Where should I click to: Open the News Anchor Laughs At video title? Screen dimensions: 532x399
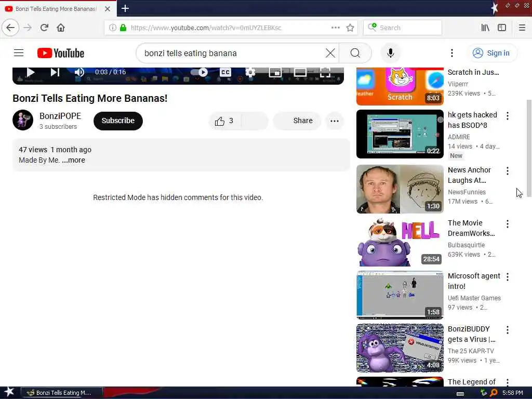pos(469,175)
